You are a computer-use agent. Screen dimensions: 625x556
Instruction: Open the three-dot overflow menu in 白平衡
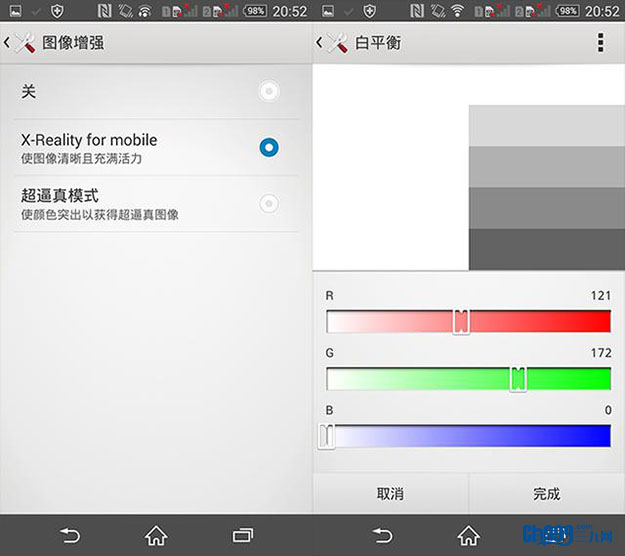[x=601, y=43]
